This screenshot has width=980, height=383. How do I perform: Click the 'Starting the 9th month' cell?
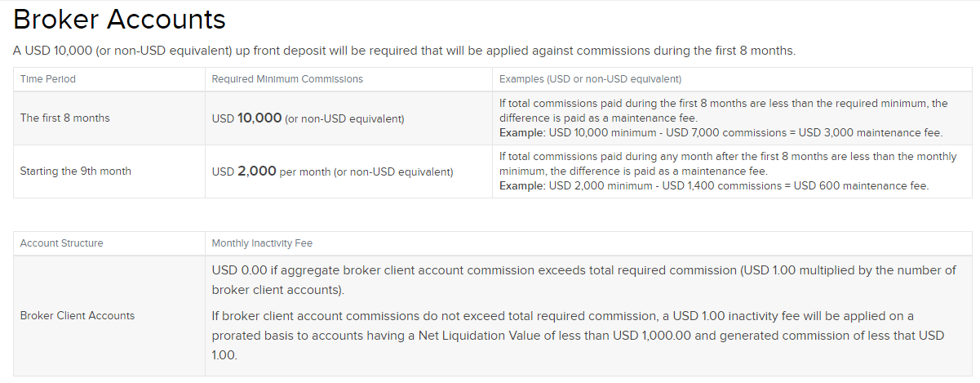(x=75, y=171)
